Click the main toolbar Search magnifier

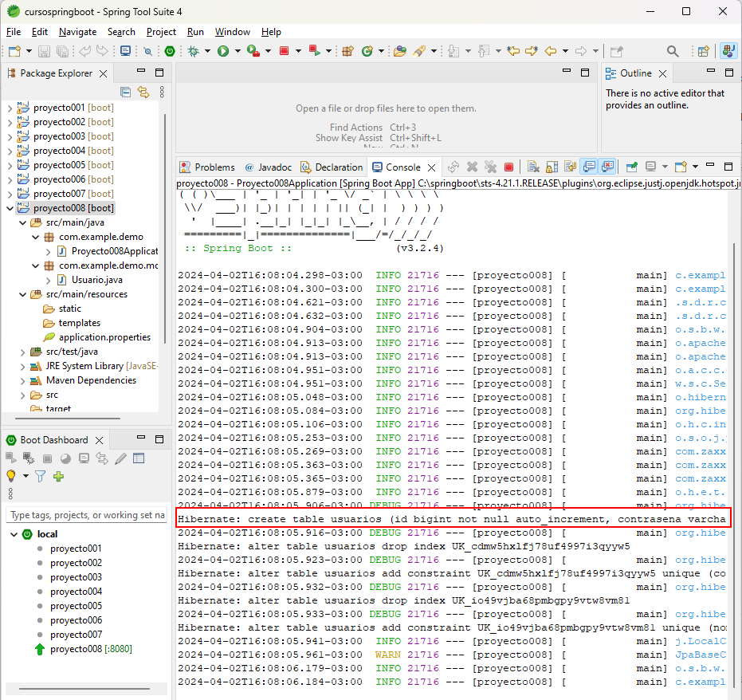pyautogui.click(x=673, y=51)
